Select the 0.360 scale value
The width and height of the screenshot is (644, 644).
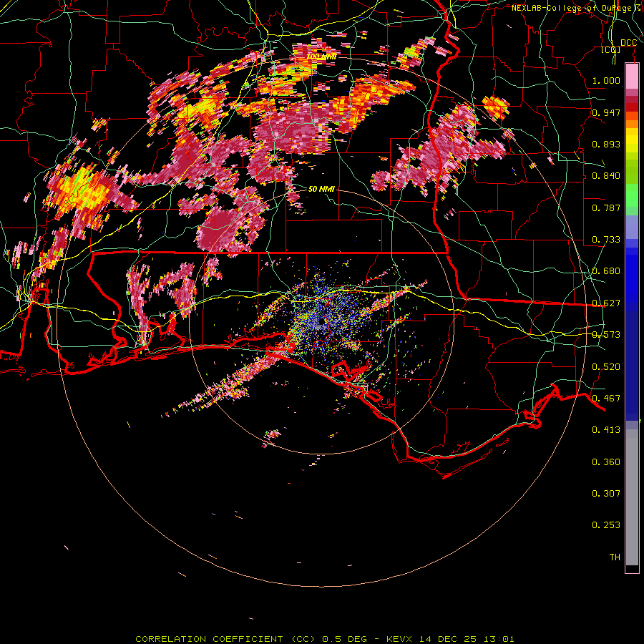tap(606, 462)
